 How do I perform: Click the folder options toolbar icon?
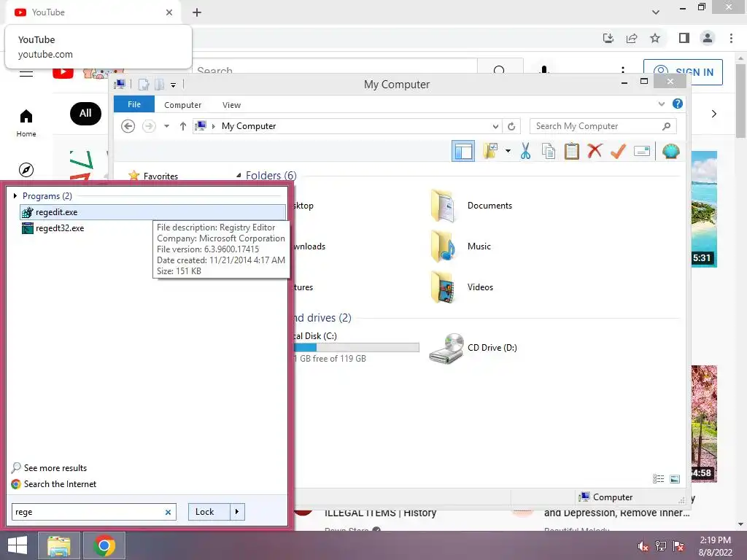(x=490, y=152)
